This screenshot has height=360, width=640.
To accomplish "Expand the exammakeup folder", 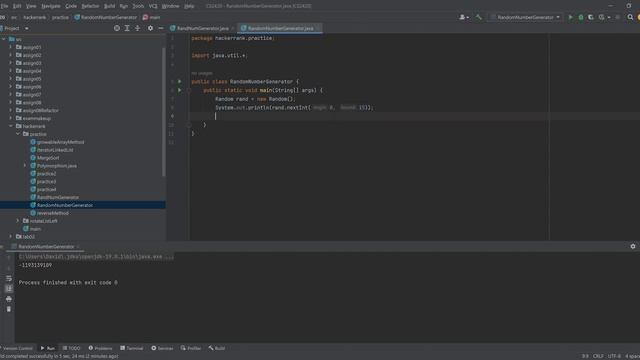I will (11, 118).
